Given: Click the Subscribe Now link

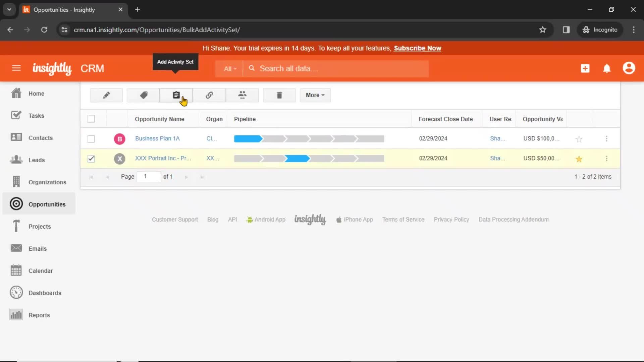Looking at the screenshot, I should click(x=417, y=48).
